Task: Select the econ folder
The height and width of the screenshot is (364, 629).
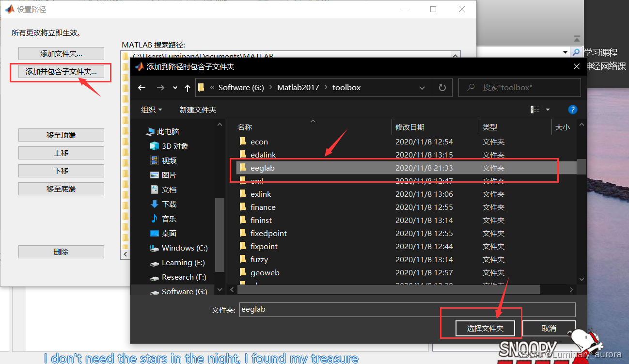Action: [259, 142]
